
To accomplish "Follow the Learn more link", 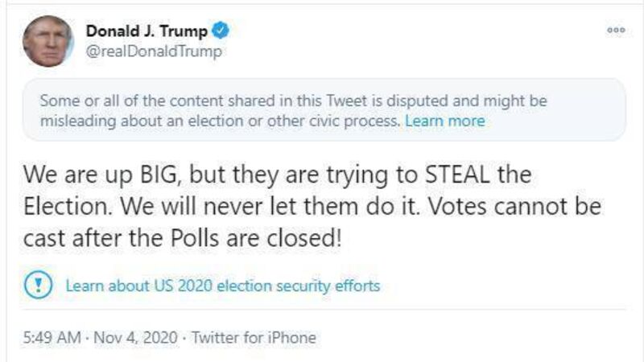I will pos(445,121).
